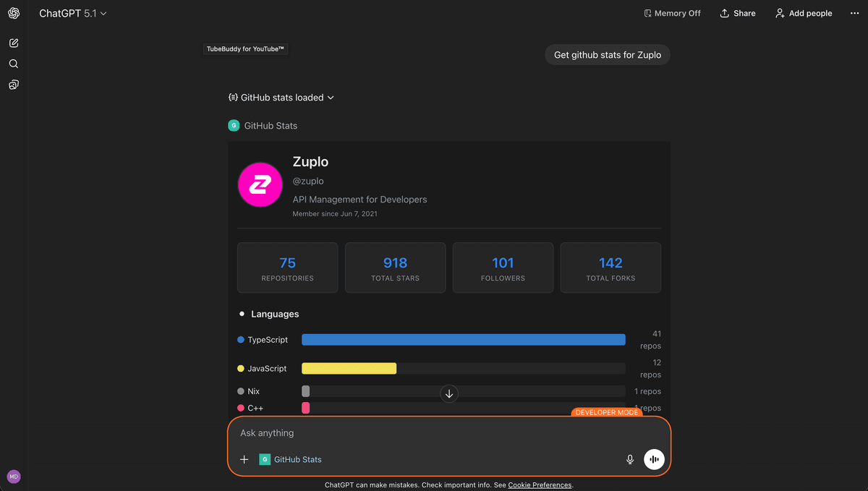Click the Developer Mode badge
This screenshot has width=868, height=491.
coord(607,412)
